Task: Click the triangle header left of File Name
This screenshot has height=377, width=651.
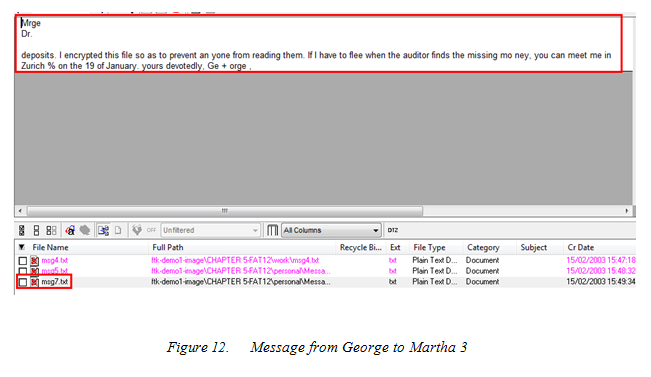Action: tap(22, 247)
